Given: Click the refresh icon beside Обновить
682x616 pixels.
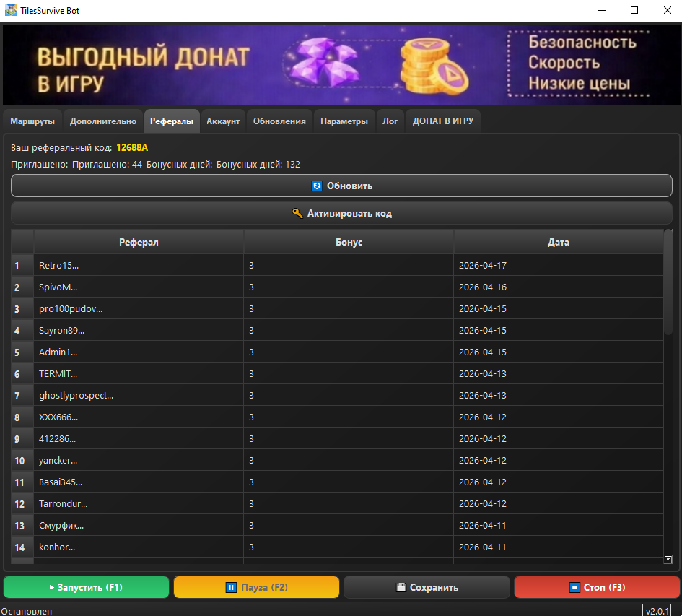Looking at the screenshot, I should 317,186.
